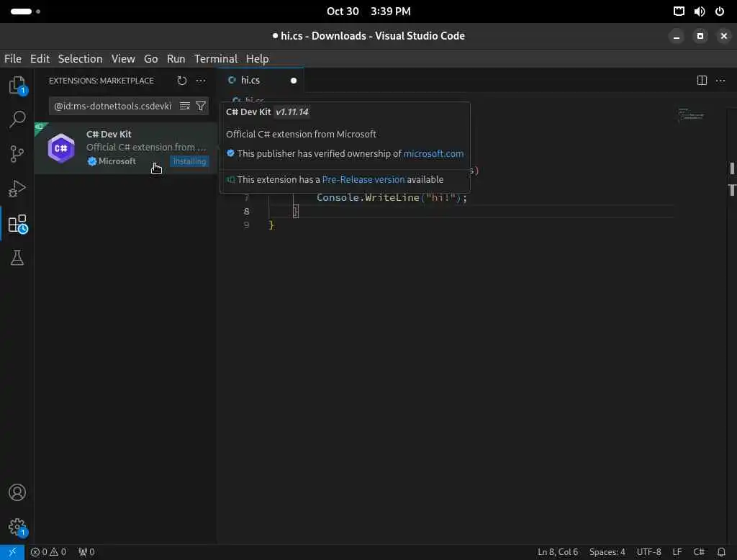Open the File menu

tap(13, 59)
